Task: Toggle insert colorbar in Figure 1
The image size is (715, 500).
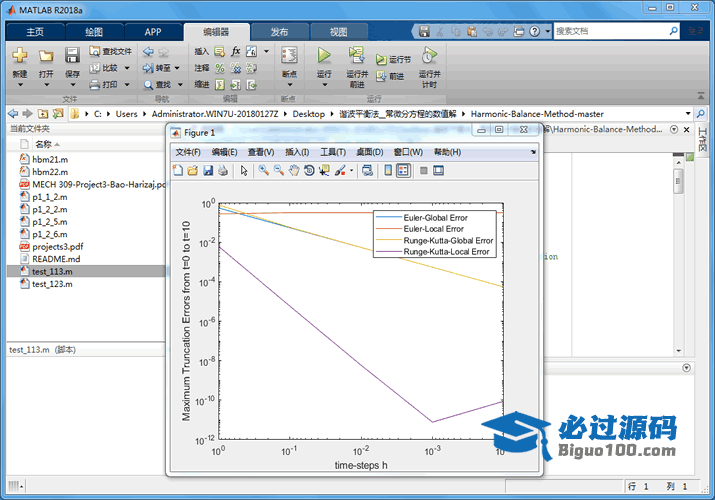Action: pos(388,170)
